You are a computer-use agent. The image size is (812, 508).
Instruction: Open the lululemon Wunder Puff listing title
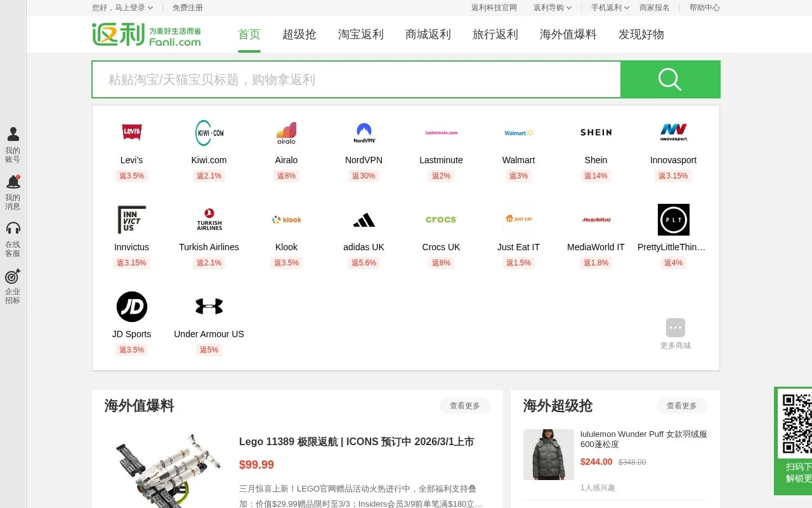click(644, 439)
